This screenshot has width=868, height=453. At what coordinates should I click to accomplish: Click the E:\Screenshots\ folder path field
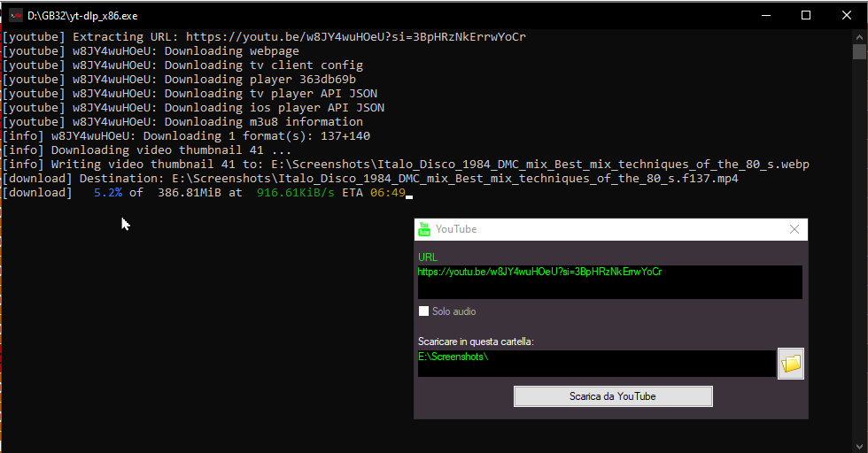click(597, 364)
